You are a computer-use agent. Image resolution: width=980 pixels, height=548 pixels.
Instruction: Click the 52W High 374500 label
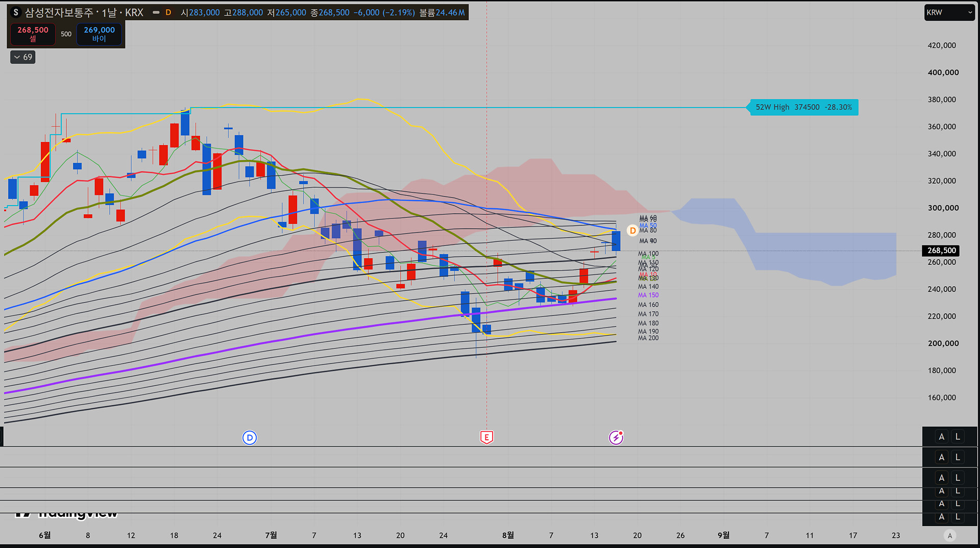click(x=803, y=107)
